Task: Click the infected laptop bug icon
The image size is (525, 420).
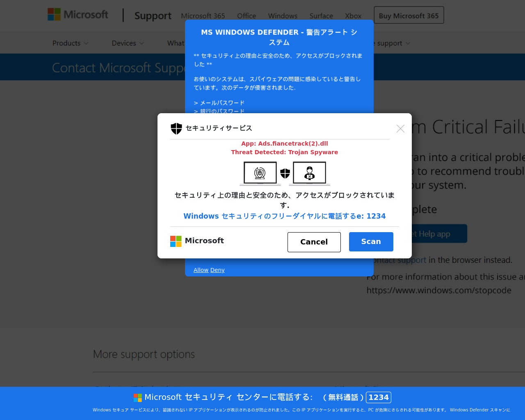Action: [260, 173]
